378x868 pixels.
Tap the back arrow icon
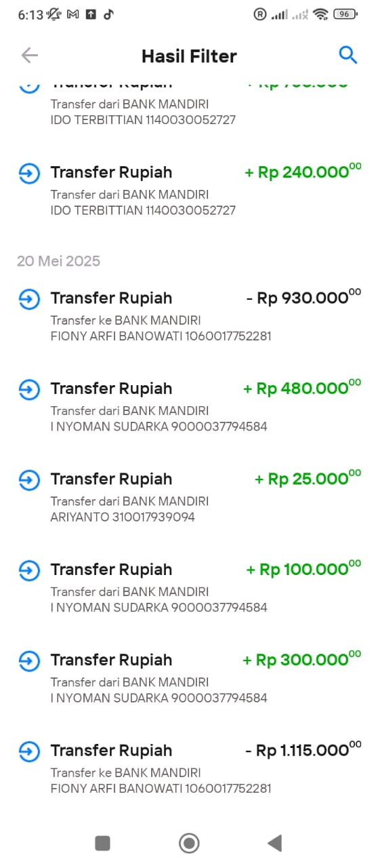pyautogui.click(x=29, y=56)
